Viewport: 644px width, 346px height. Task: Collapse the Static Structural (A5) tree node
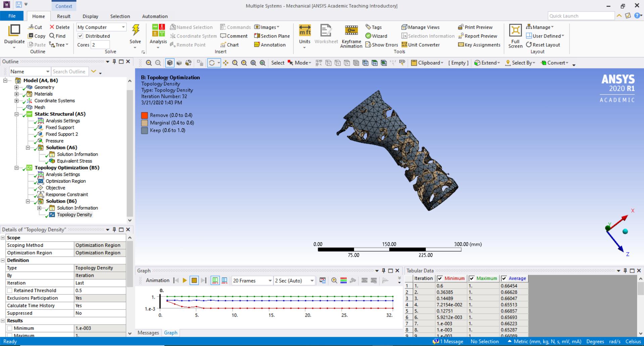pyautogui.click(x=16, y=114)
